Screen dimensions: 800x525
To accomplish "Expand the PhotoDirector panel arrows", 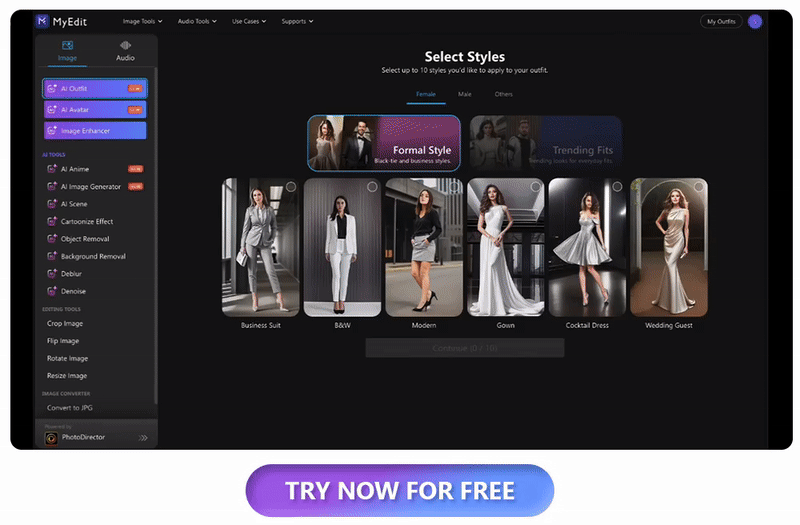I will 143,438.
